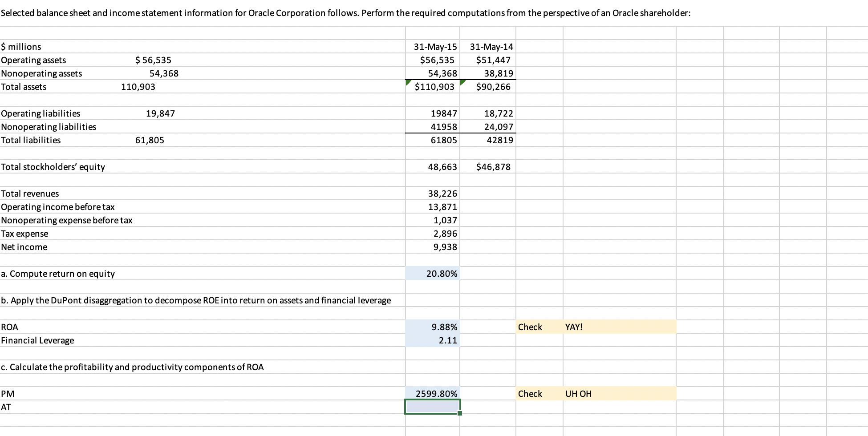Click stockholders' equity value 48,663
The width and height of the screenshot is (868, 436).
[442, 166]
